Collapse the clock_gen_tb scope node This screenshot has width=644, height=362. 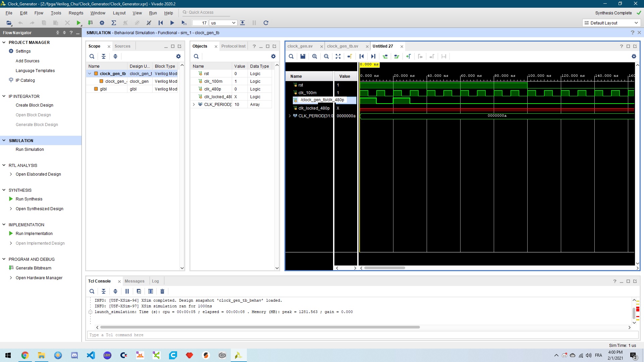click(90, 74)
